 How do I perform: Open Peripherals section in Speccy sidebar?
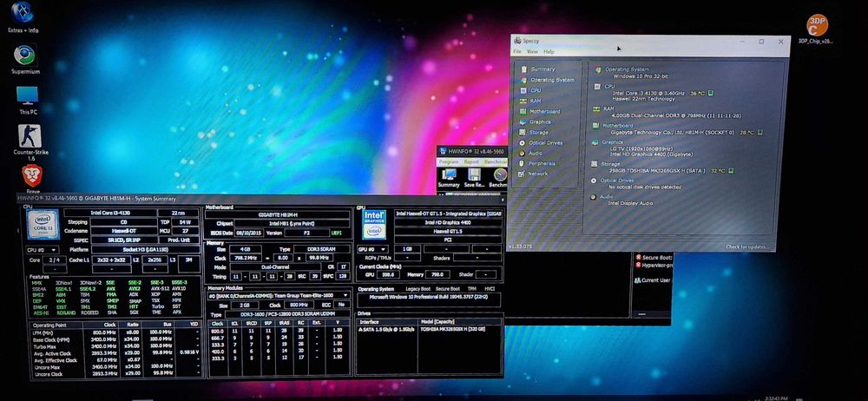(538, 163)
